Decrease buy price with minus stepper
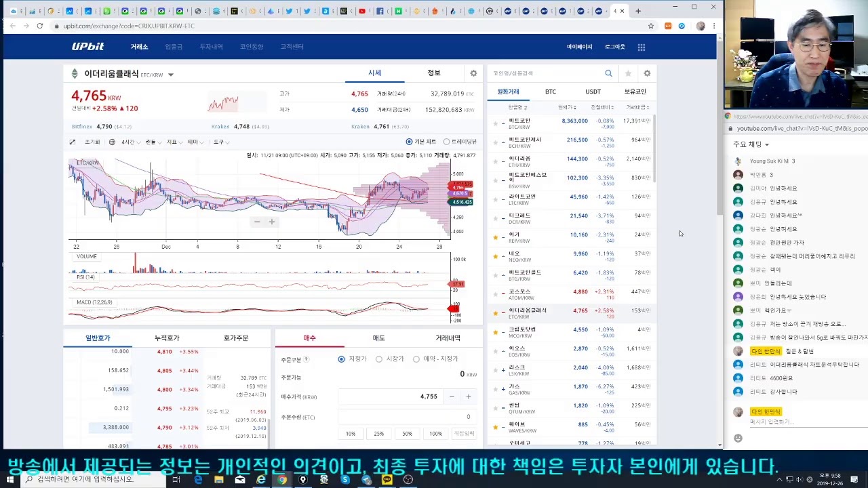Image resolution: width=868 pixels, height=488 pixels. pyautogui.click(x=452, y=396)
